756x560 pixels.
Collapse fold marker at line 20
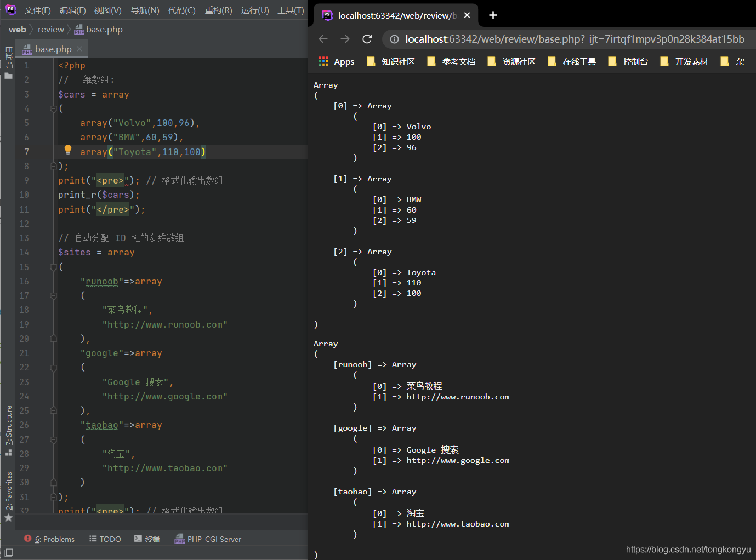pyautogui.click(x=54, y=339)
